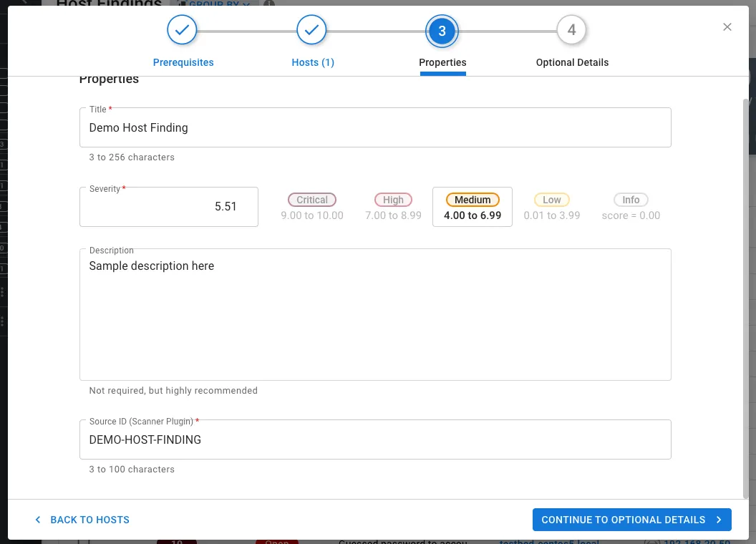Click the completed Hosts checkmark circle
The image size is (756, 544).
[x=311, y=30]
